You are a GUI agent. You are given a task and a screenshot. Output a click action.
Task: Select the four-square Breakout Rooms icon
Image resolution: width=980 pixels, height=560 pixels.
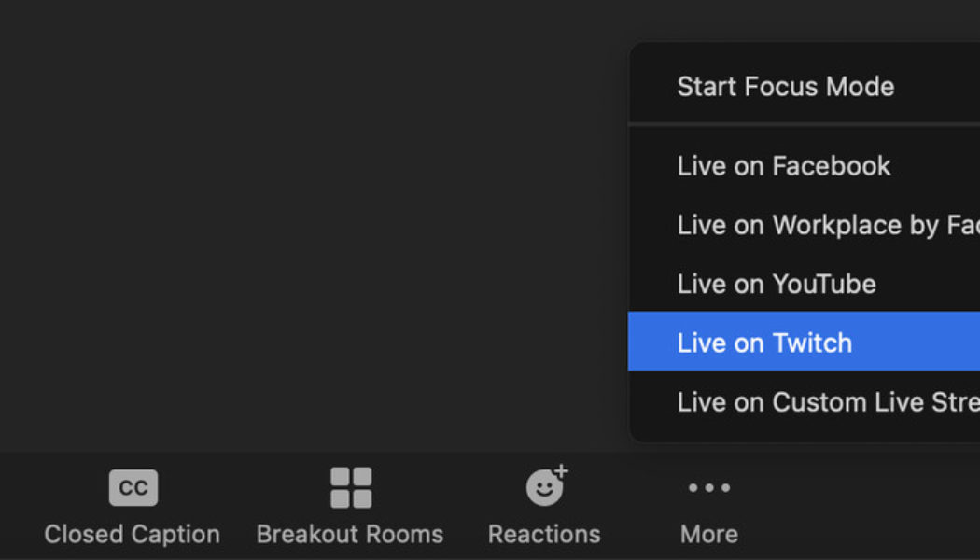coord(350,487)
